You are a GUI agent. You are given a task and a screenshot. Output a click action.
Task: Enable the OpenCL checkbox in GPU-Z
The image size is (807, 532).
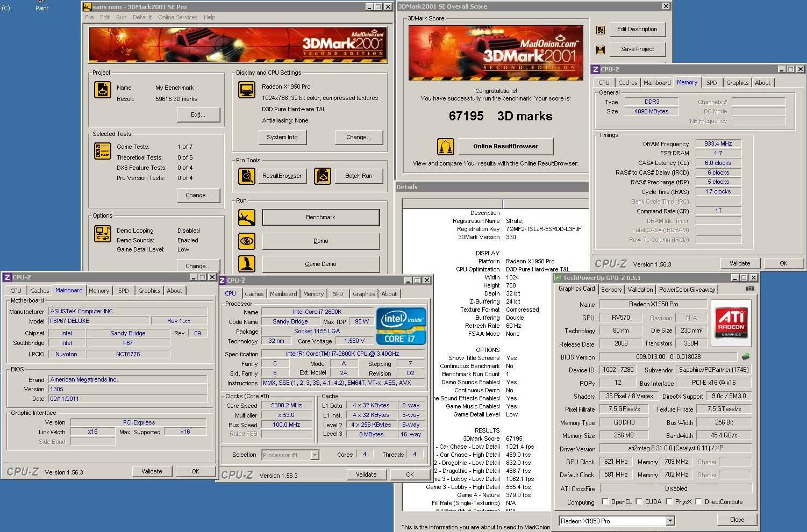coord(605,501)
